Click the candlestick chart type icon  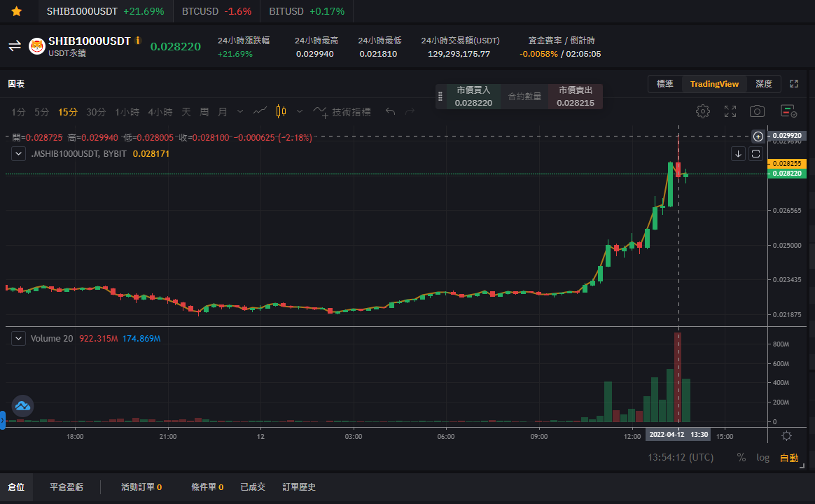coord(281,111)
